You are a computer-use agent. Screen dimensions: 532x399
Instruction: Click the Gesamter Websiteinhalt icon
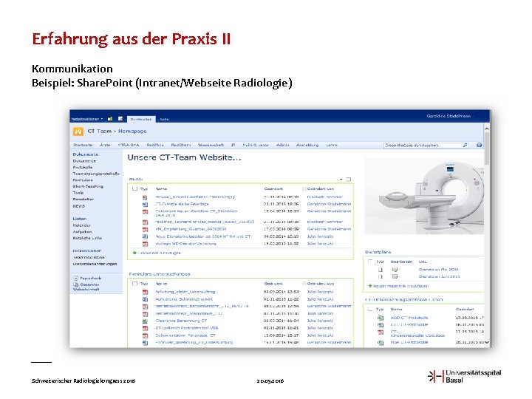click(75, 284)
